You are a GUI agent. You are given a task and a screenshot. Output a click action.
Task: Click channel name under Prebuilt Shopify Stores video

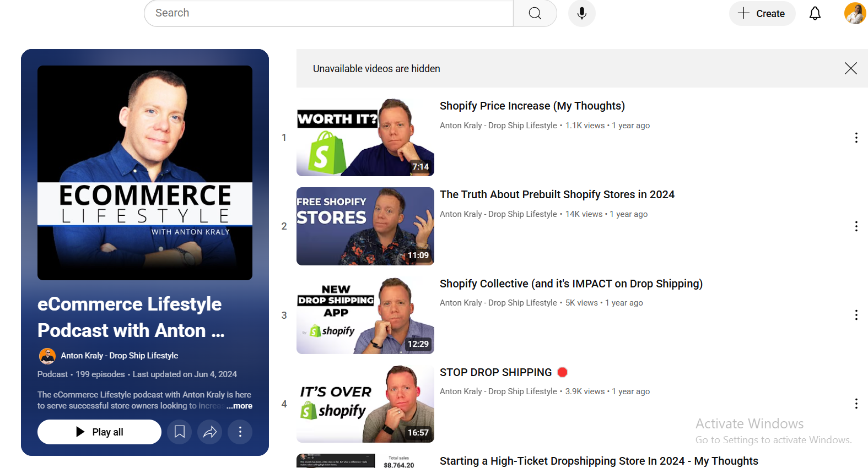tap(498, 214)
